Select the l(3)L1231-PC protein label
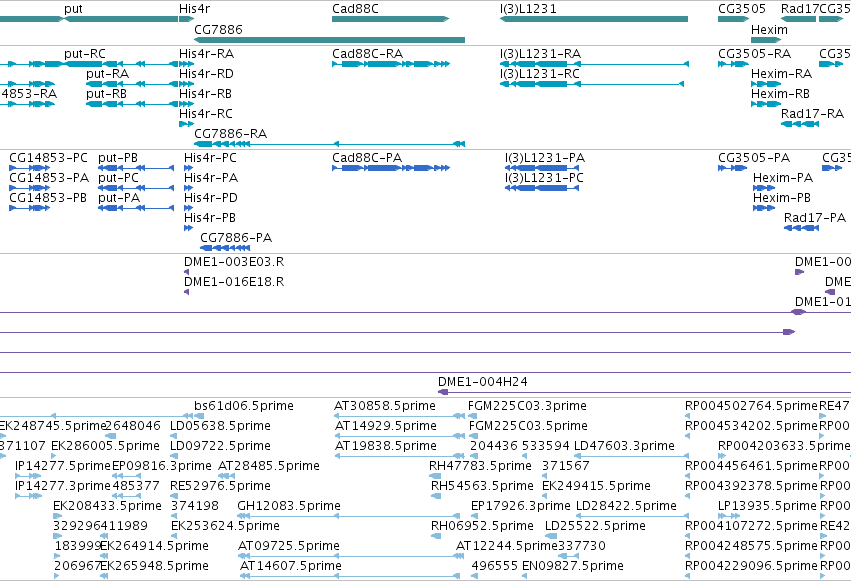 click(x=544, y=178)
